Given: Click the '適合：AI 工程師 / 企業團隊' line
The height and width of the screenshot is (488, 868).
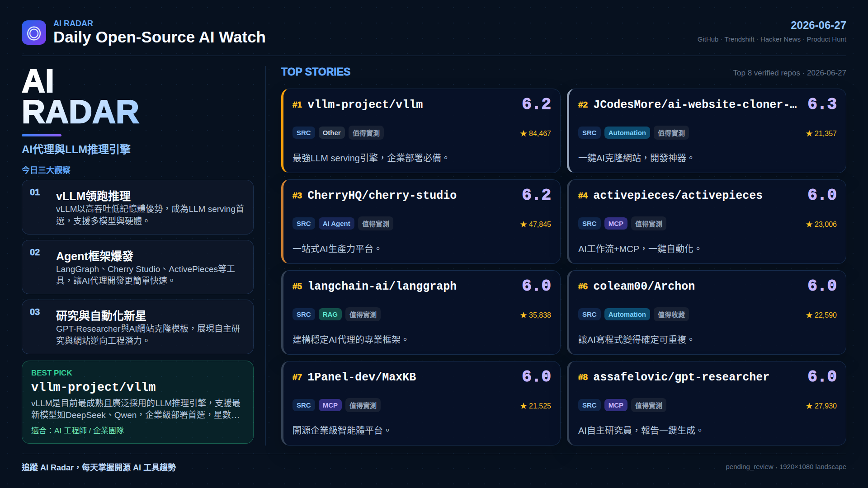Looking at the screenshot, I should 77,431.
